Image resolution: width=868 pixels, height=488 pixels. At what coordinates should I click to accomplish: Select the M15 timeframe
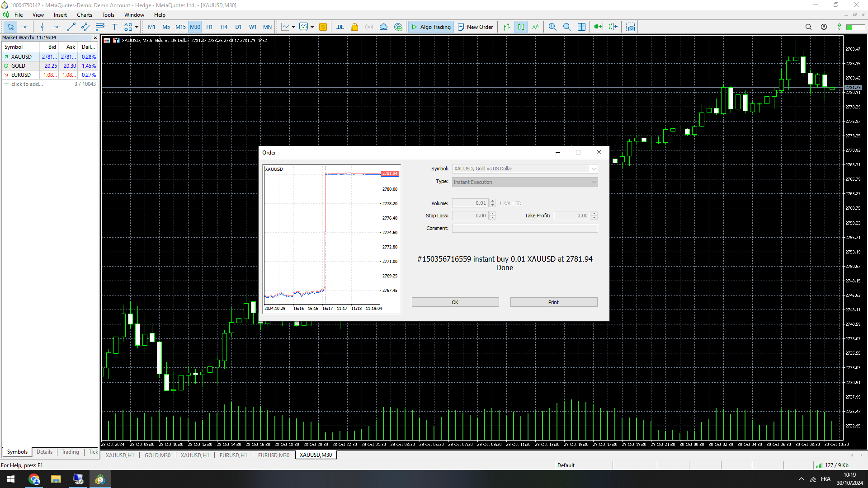pyautogui.click(x=180, y=27)
